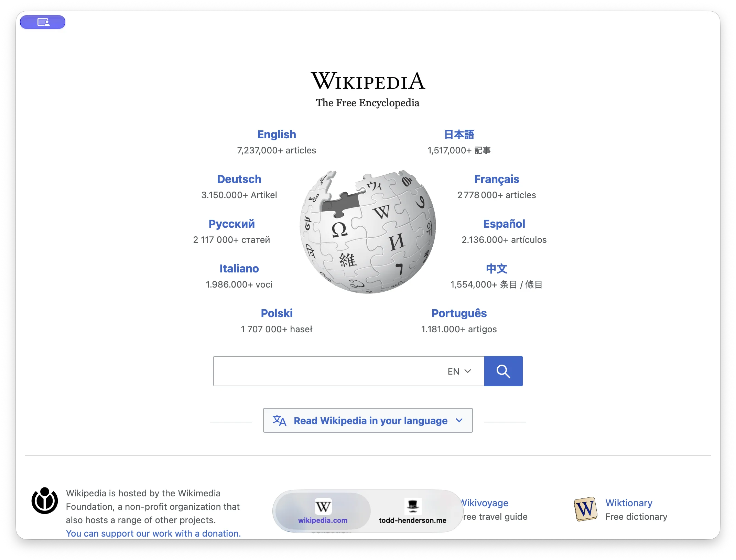Open the Italiano Wikipedia link
736x560 pixels.
[x=239, y=268]
